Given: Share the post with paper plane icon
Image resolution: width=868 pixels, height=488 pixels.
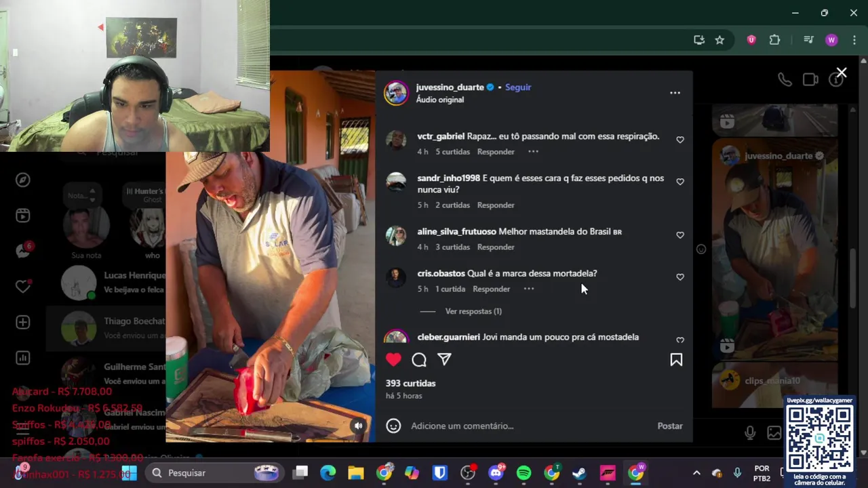Looking at the screenshot, I should [444, 360].
